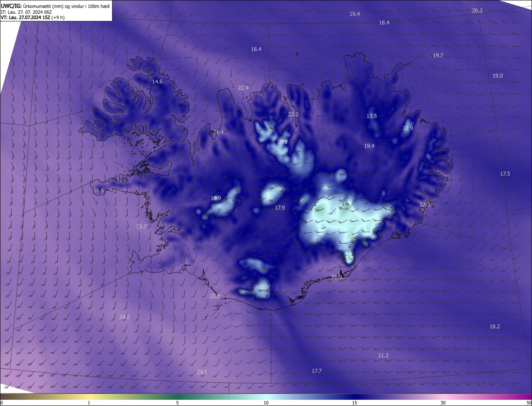Click the 21.4 value label
532x406 pixels.
pos(218,132)
